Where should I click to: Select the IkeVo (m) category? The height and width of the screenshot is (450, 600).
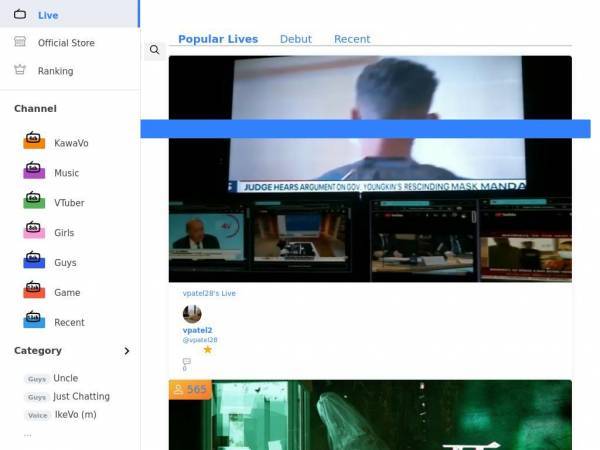(x=75, y=414)
